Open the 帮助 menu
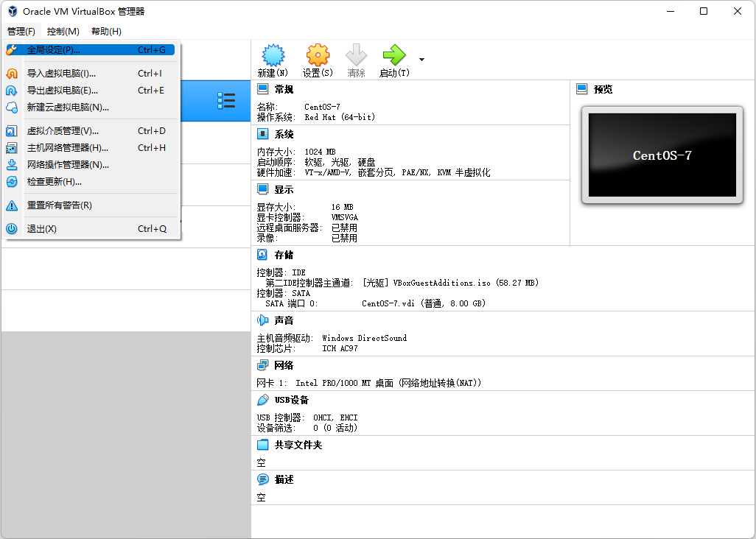 click(x=105, y=32)
